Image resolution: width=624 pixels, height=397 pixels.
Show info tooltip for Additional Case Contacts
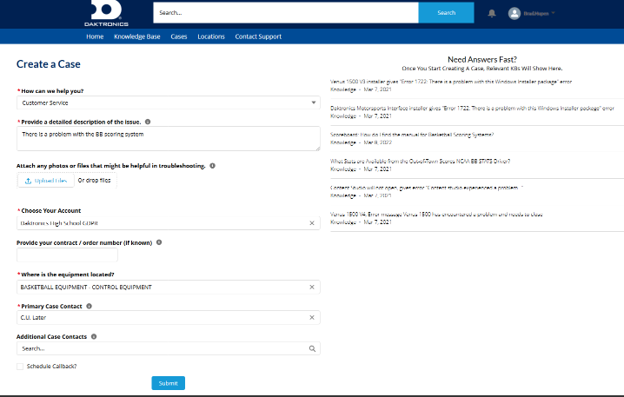tap(94, 336)
